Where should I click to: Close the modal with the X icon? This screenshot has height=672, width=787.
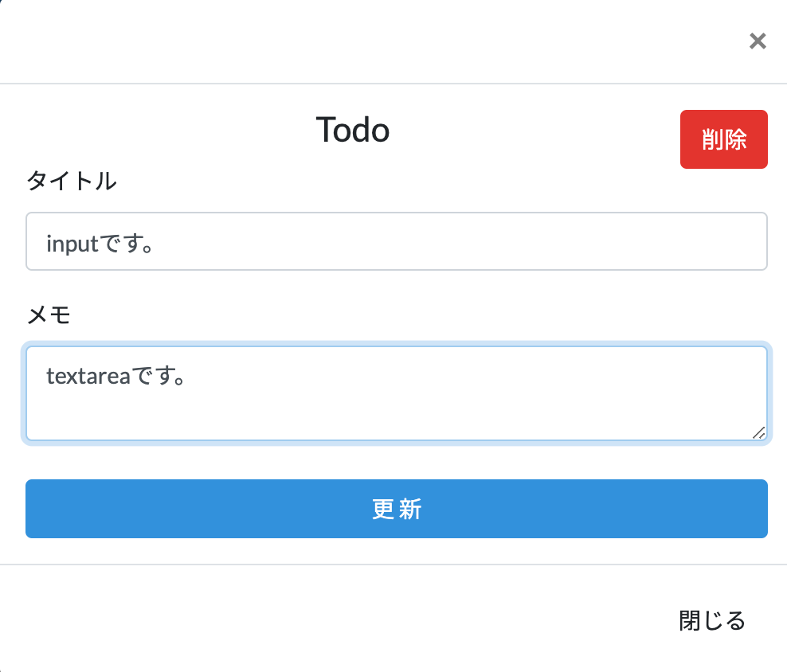click(758, 41)
